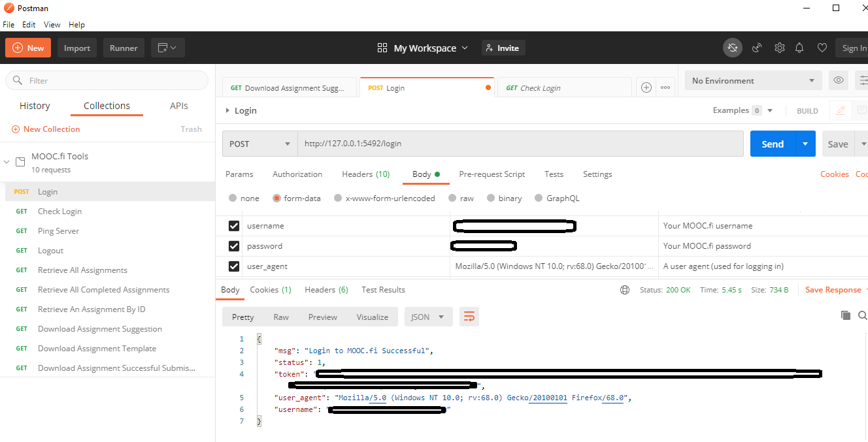Screen dimensions: 868x442
Task: Open the JSON format dropdown
Action: coord(428,317)
